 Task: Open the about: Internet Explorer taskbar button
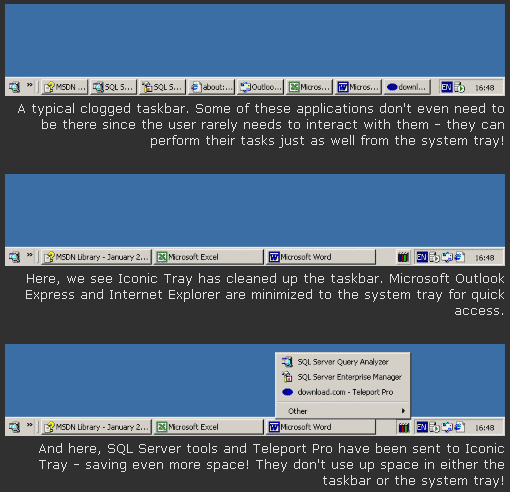click(212, 87)
